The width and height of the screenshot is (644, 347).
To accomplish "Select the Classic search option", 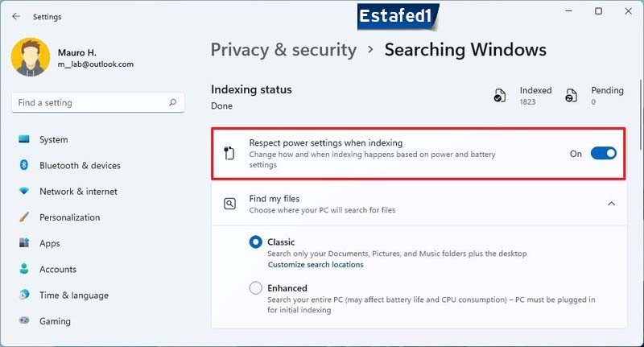I will tap(255, 242).
